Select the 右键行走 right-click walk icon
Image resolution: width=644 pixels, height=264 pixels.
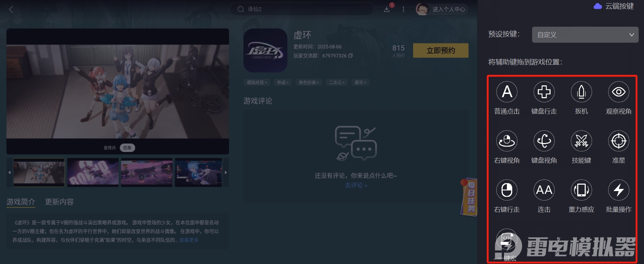tap(507, 190)
